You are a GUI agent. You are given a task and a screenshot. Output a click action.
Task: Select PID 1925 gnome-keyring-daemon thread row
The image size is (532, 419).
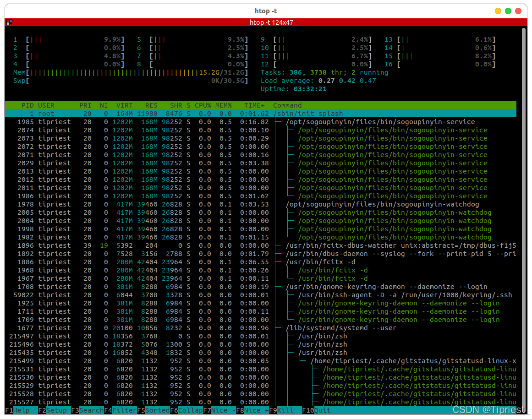click(x=261, y=303)
